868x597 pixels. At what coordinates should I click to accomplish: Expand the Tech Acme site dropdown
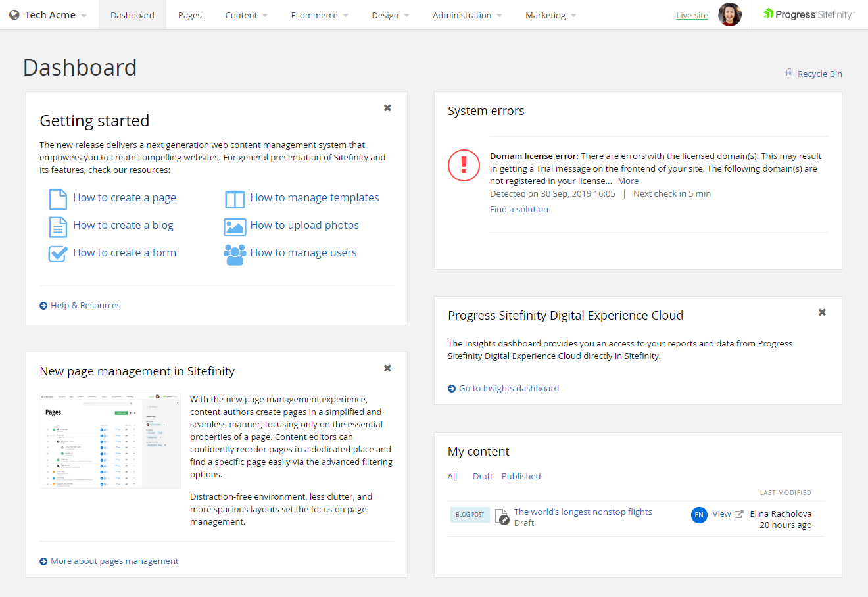pos(48,15)
